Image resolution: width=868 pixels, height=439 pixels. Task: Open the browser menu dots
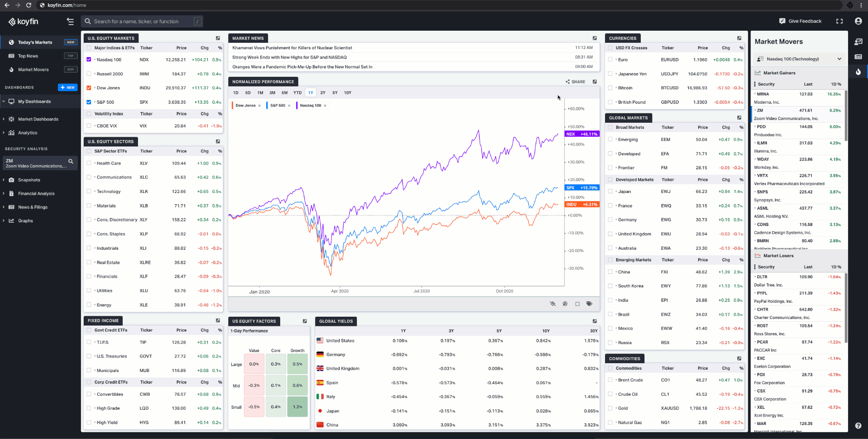click(x=861, y=5)
